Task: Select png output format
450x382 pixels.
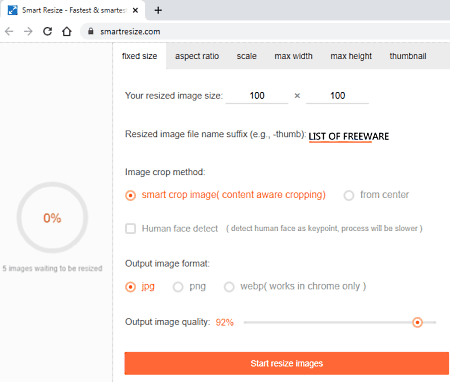Action: tap(178, 287)
